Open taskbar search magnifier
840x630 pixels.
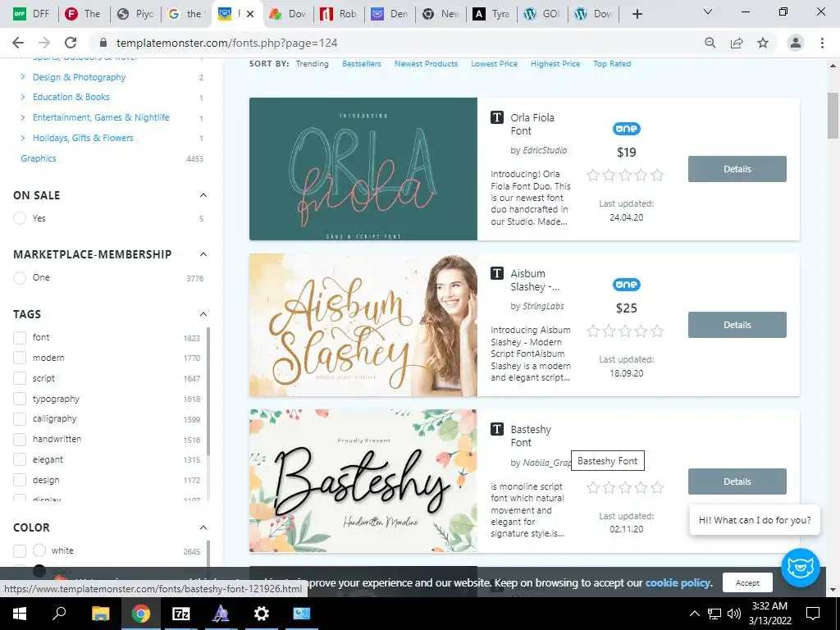tap(59, 614)
